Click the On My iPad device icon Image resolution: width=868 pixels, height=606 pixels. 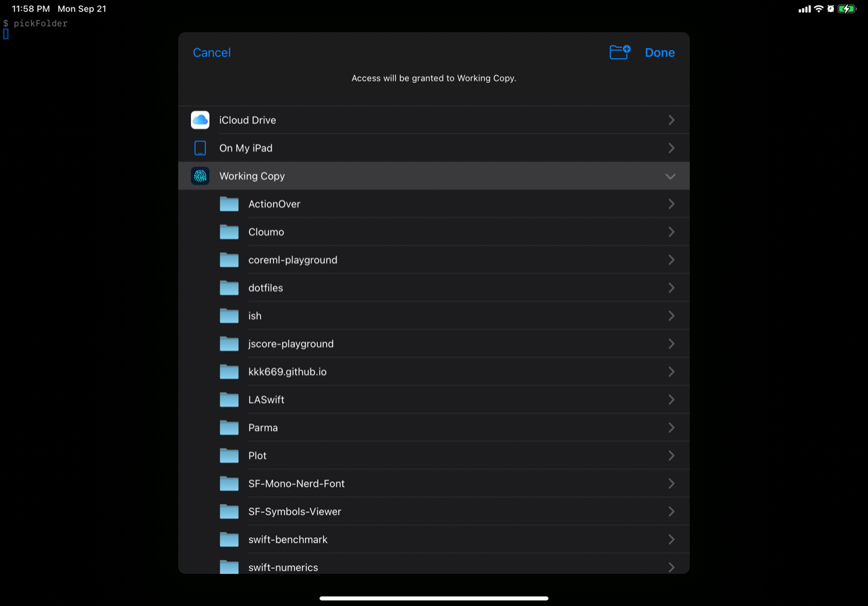pyautogui.click(x=200, y=148)
